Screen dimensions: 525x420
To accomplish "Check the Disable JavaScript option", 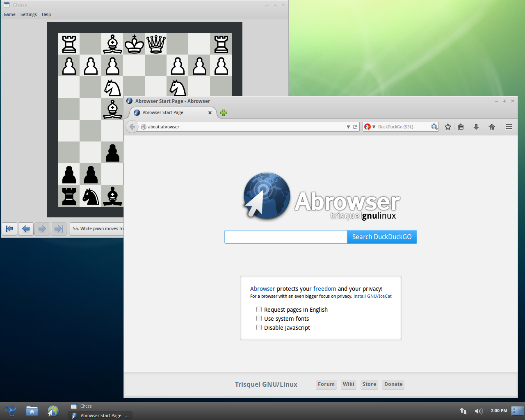I will [x=259, y=328].
